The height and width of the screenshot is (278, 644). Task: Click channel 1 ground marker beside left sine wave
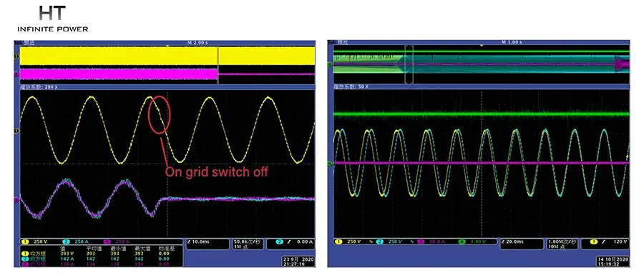pos(17,130)
